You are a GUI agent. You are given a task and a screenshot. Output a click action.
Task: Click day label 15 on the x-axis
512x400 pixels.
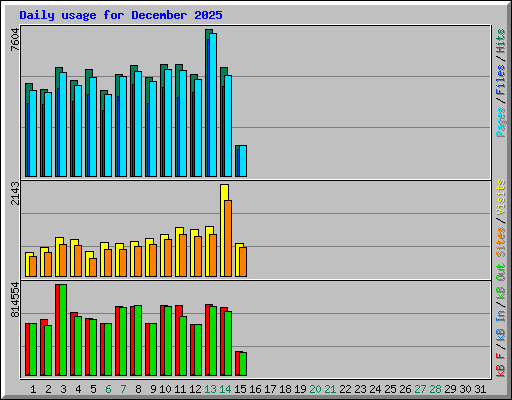pos(240,389)
